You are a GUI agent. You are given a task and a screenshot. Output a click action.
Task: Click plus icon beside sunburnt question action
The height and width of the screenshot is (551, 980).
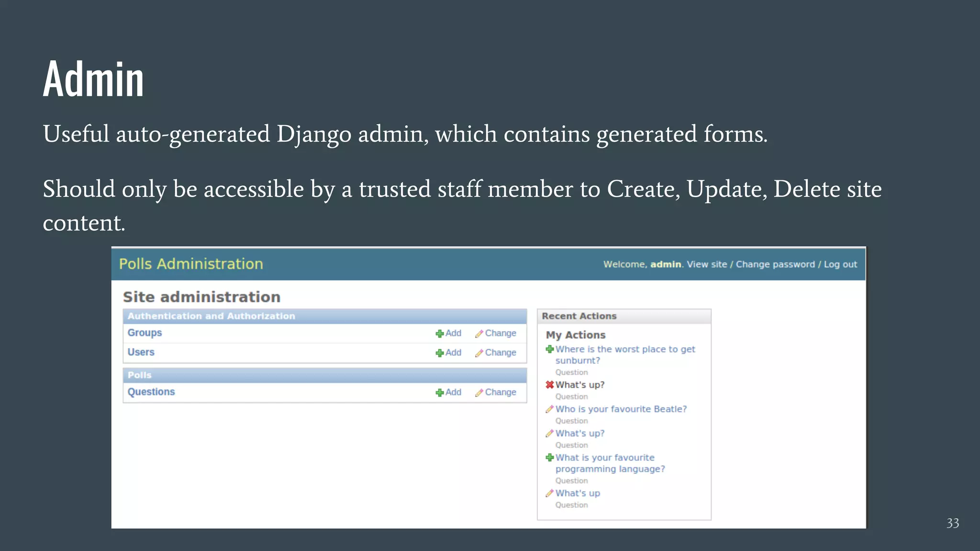point(549,349)
